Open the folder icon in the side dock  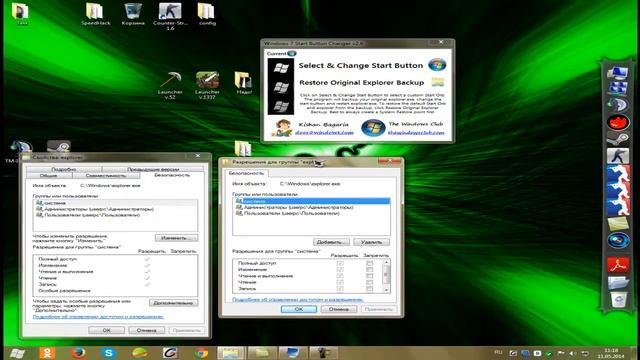point(618,282)
